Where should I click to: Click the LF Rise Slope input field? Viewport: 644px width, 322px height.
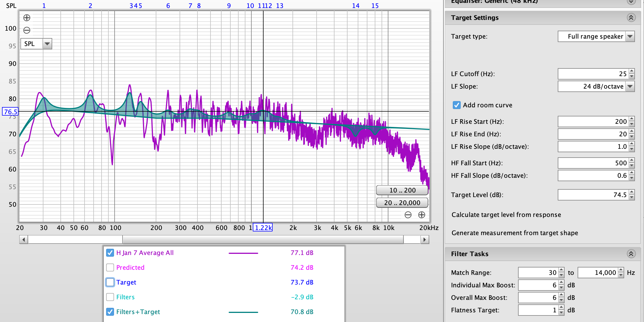[x=593, y=147]
